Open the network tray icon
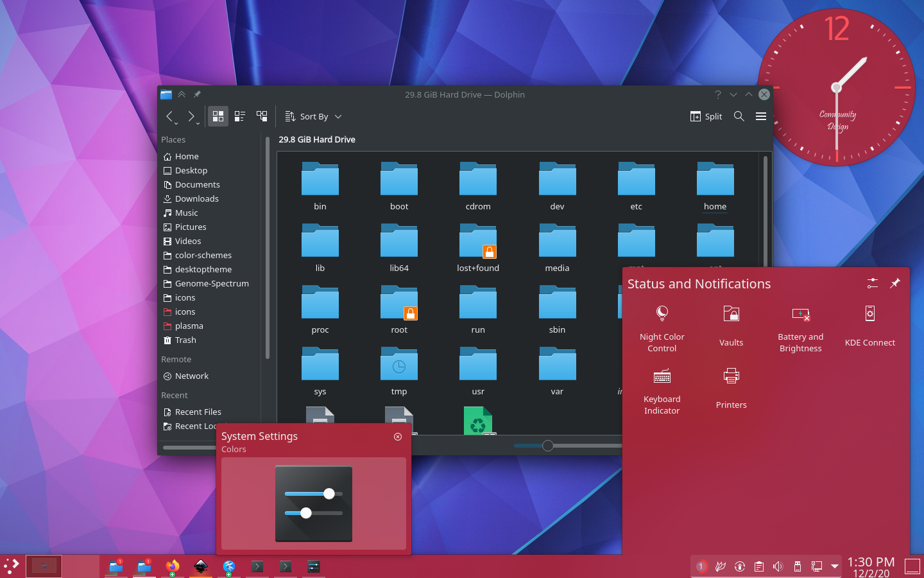 [x=817, y=566]
